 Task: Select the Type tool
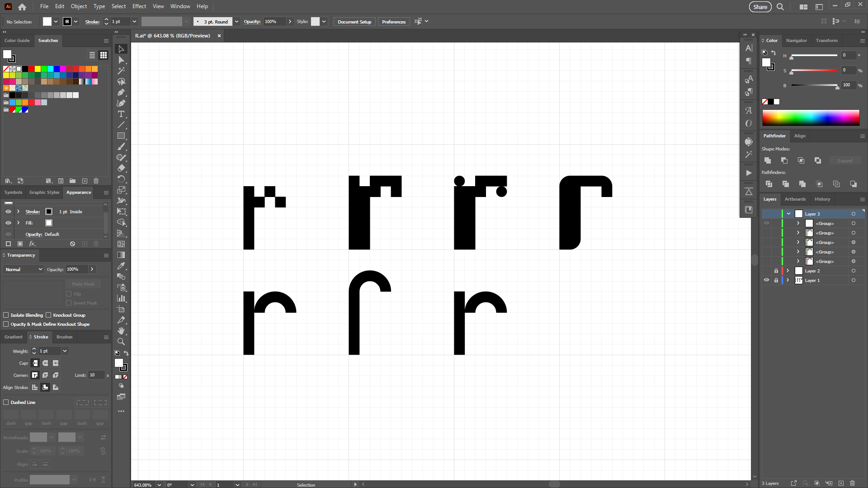(x=121, y=114)
